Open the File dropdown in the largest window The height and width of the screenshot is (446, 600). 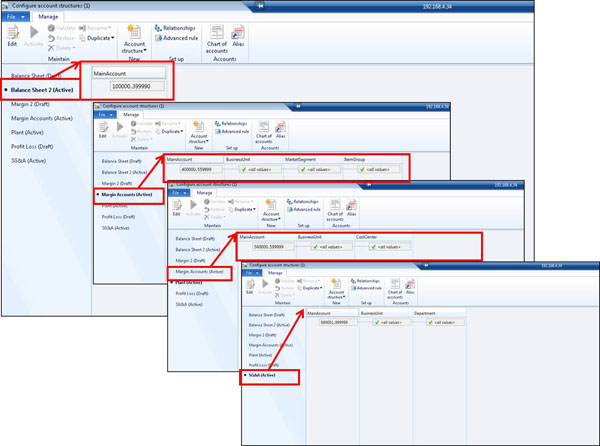tap(13, 17)
